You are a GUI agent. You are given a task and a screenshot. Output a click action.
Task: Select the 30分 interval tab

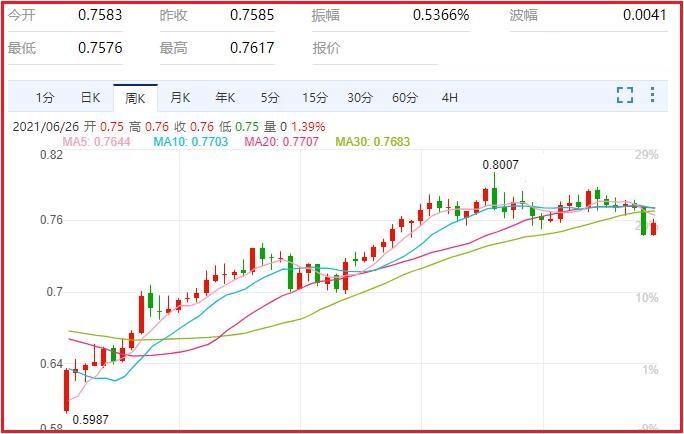click(360, 98)
